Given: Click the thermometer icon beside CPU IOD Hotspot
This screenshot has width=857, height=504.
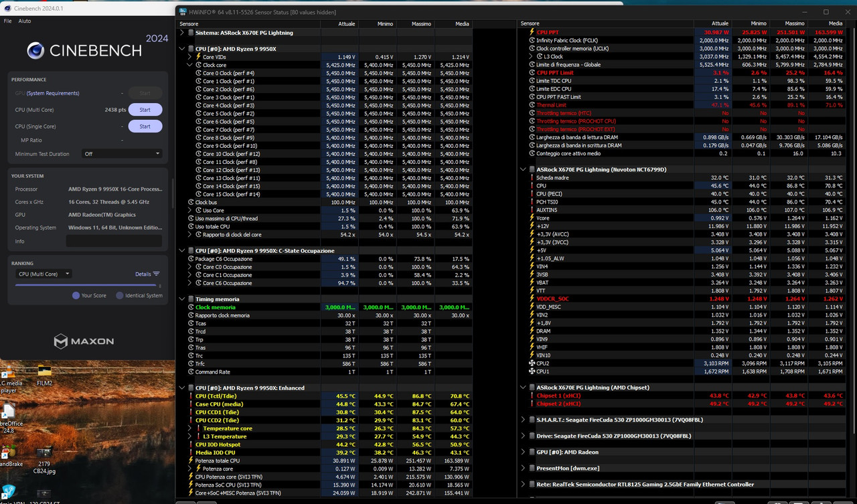Looking at the screenshot, I should point(191,444).
